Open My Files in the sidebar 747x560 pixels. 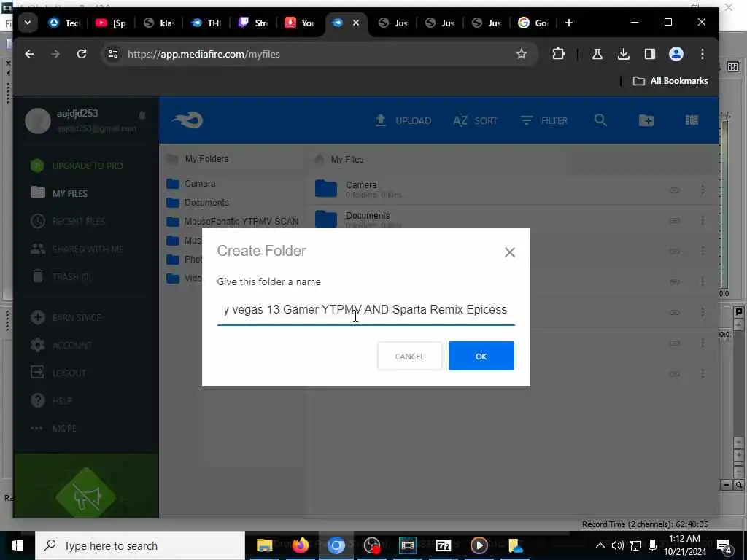[59, 193]
